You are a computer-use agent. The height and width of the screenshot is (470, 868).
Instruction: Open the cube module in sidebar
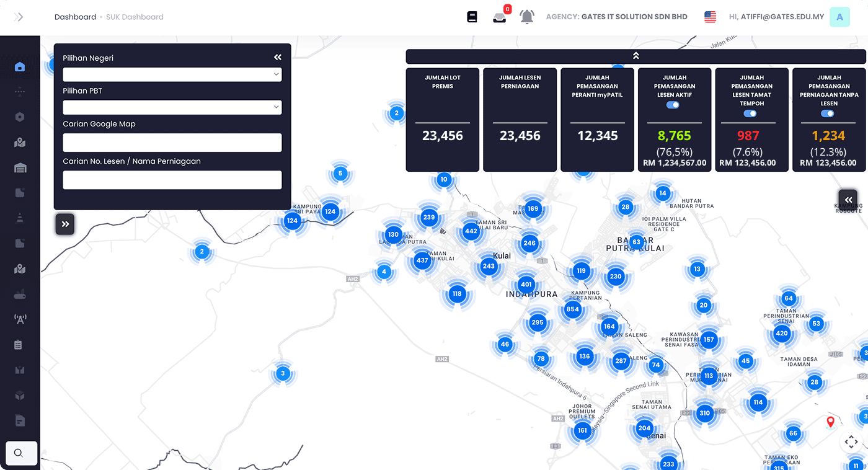pos(19,395)
